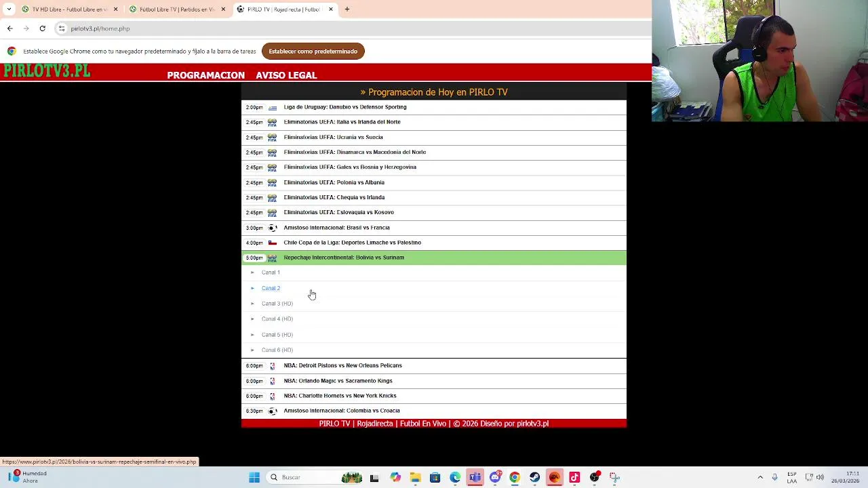Open the Canal 3 (HD) stream link
Image resolution: width=868 pixels, height=488 pixels.
click(x=277, y=304)
